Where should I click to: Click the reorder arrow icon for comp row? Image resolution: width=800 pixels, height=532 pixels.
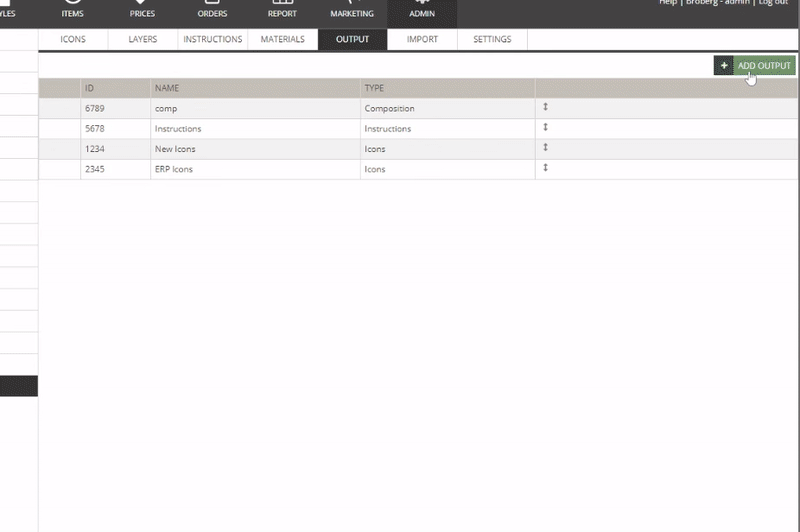click(546, 107)
